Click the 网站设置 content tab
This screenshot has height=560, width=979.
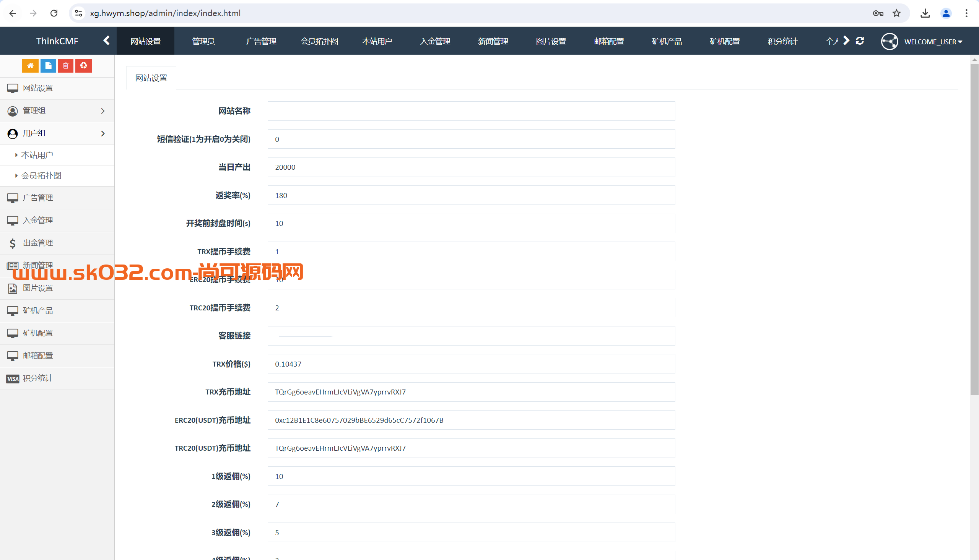click(x=151, y=78)
